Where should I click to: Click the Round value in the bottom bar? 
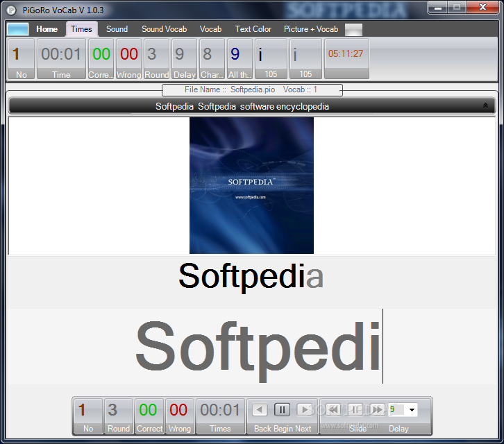tap(119, 416)
